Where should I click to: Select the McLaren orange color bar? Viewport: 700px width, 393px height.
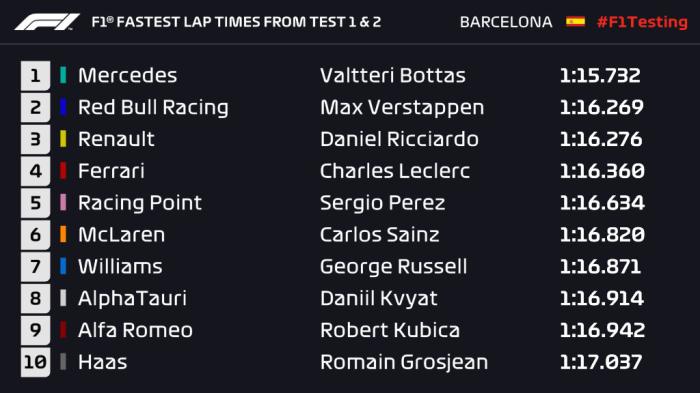[63, 234]
